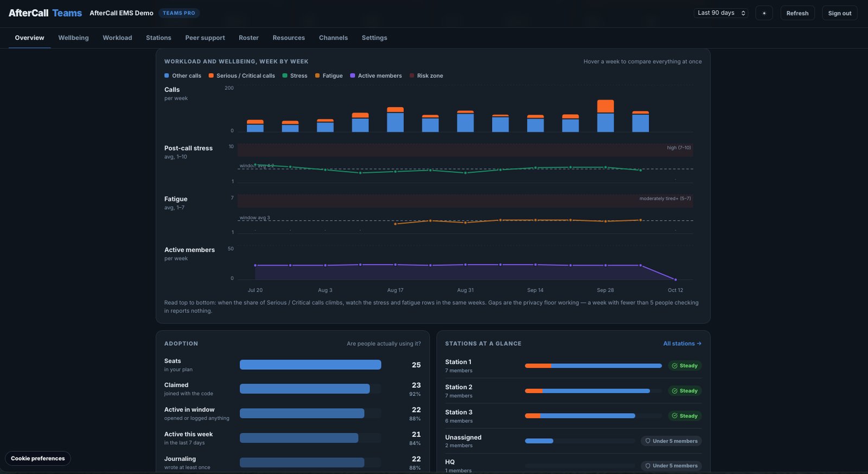Viewport: 868px width, 474px height.
Task: Click the Stress green legend swatch
Action: point(285,75)
